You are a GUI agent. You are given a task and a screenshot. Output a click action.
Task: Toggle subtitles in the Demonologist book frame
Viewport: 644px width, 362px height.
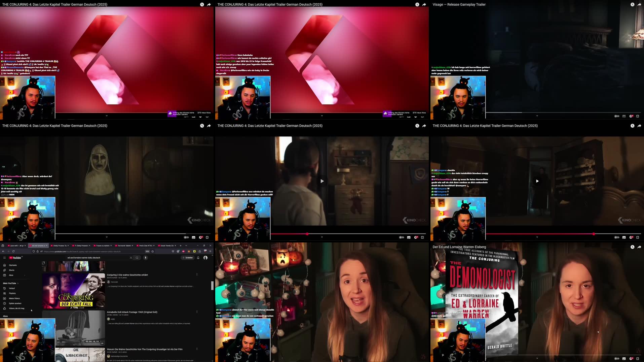coord(624,359)
